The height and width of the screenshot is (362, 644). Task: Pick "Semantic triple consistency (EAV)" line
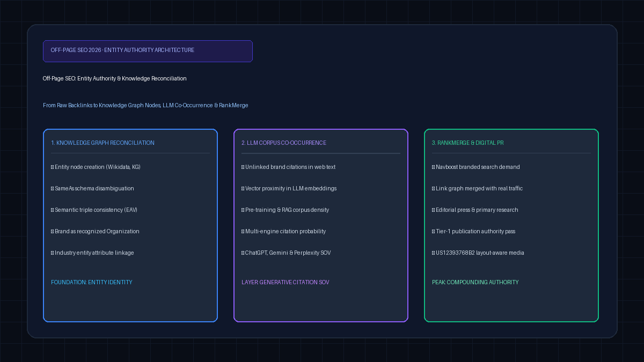tap(94, 210)
